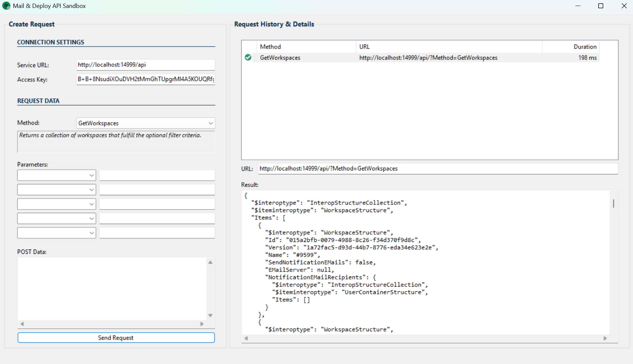This screenshot has width=633, height=364.
Task: Open the Method dropdown showing GetWorkspaces
Action: (146, 123)
